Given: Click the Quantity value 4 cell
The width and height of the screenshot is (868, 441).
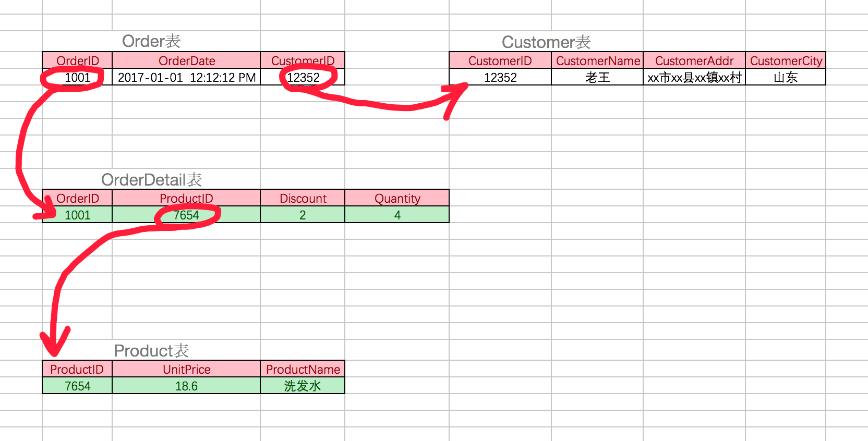Looking at the screenshot, I should pyautogui.click(x=397, y=215).
